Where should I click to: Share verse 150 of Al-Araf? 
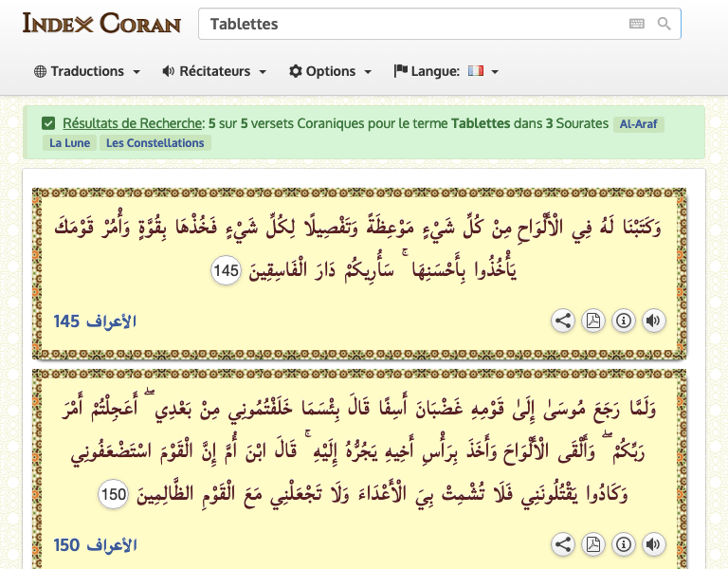coord(563,544)
